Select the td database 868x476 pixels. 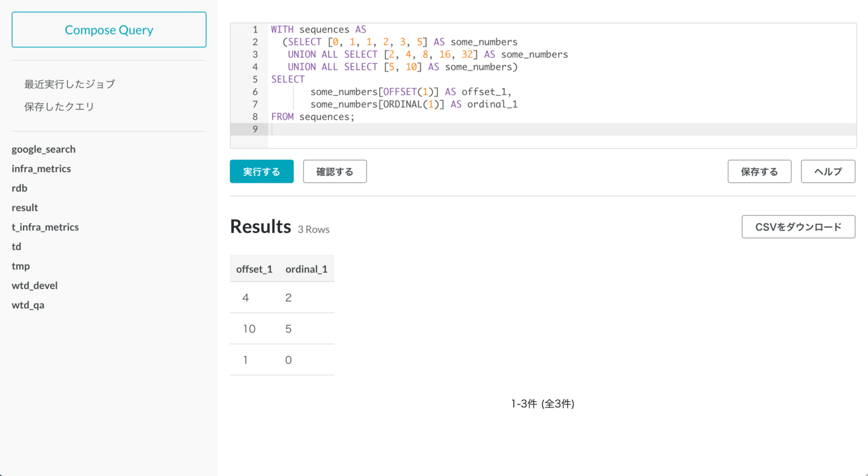tap(16, 246)
